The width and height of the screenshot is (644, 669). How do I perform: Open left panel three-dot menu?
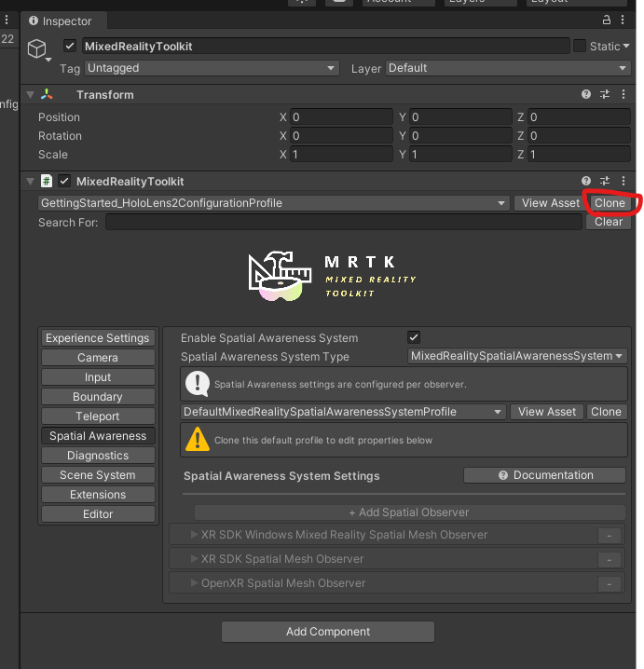pos(7,20)
